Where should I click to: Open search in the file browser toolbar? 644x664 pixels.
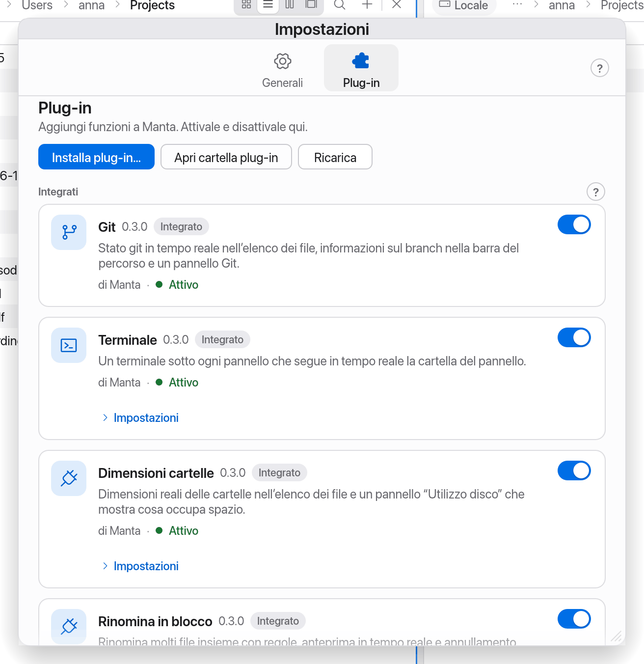point(340,5)
